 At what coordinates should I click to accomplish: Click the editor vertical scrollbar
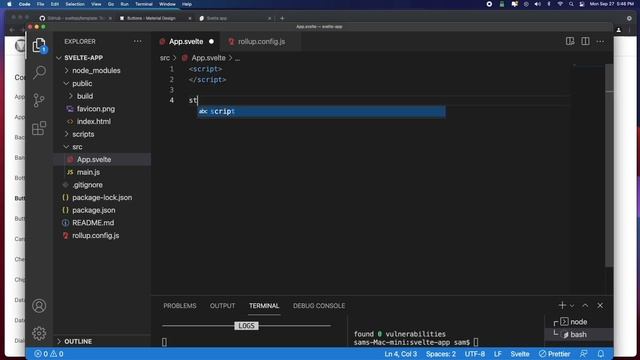pos(609,165)
